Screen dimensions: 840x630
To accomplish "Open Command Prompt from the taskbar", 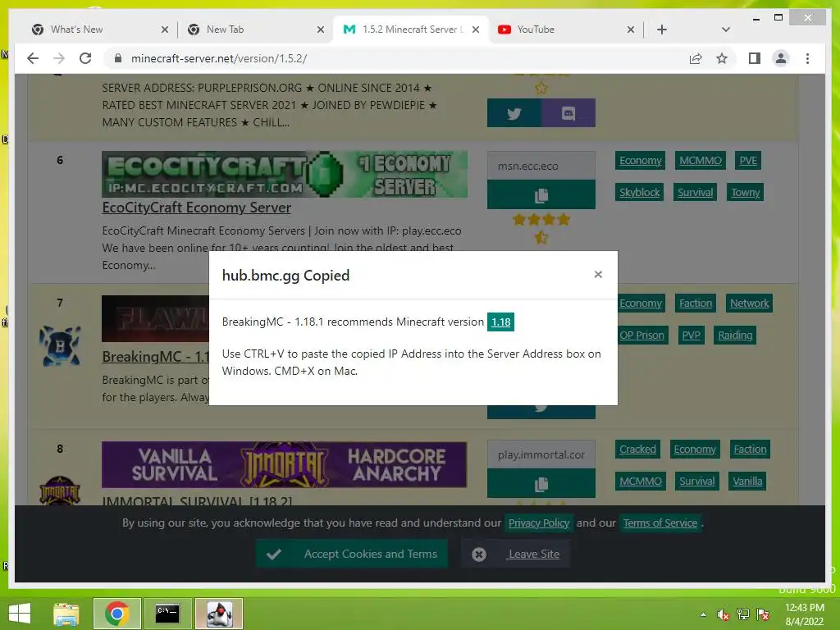I will (x=167, y=614).
